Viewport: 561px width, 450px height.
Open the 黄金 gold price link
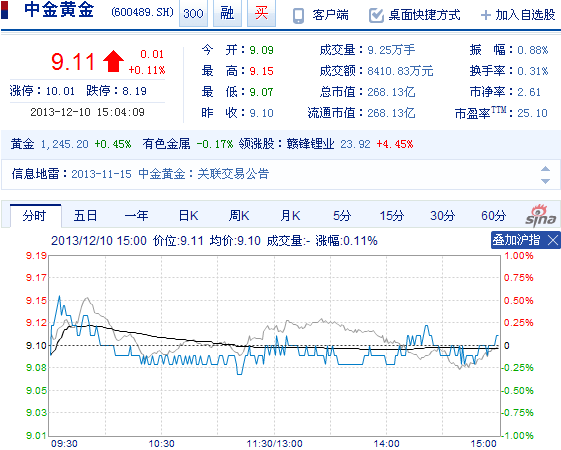(22, 144)
